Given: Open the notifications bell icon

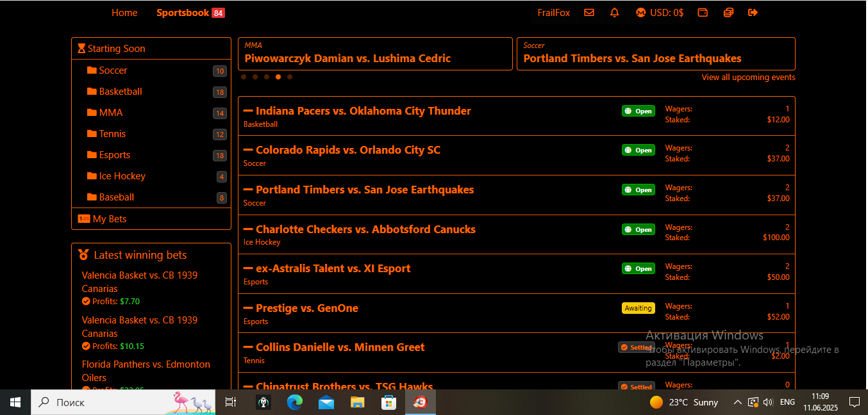Looking at the screenshot, I should point(615,13).
